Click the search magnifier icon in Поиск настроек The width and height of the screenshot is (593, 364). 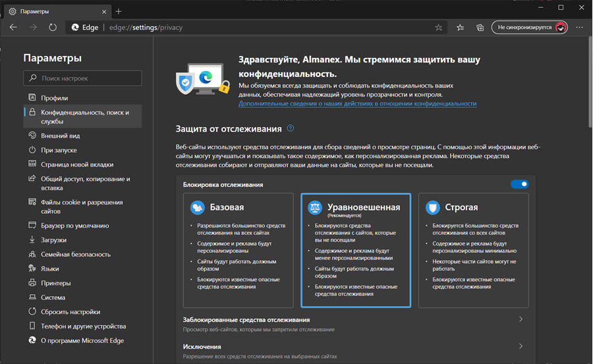pyautogui.click(x=33, y=78)
